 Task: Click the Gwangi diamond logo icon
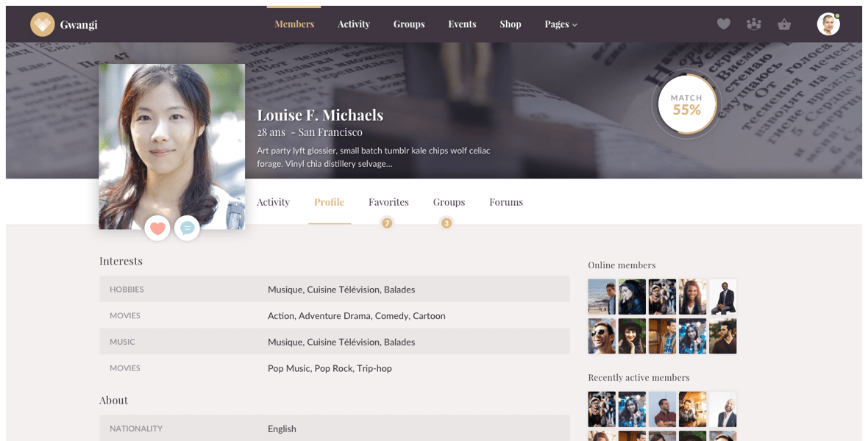pos(42,24)
